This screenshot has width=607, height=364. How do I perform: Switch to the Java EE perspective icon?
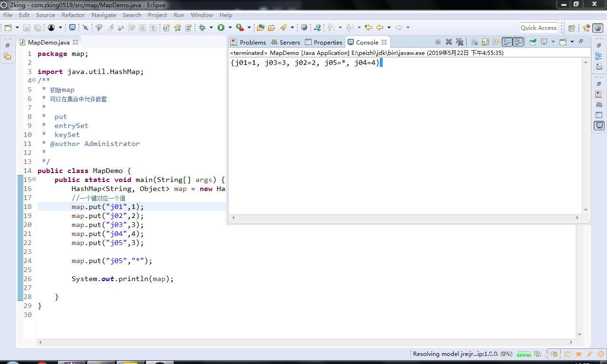point(586,27)
